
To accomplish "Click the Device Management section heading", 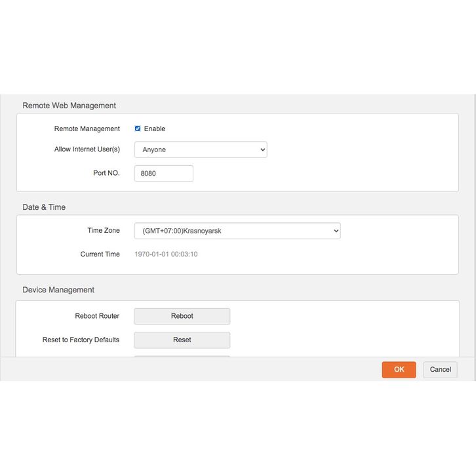I will point(58,290).
